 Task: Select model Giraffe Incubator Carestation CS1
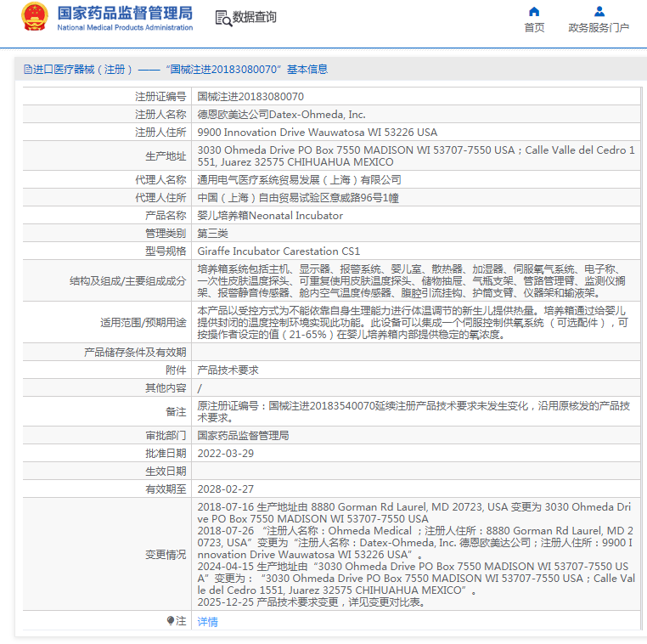coord(278,251)
